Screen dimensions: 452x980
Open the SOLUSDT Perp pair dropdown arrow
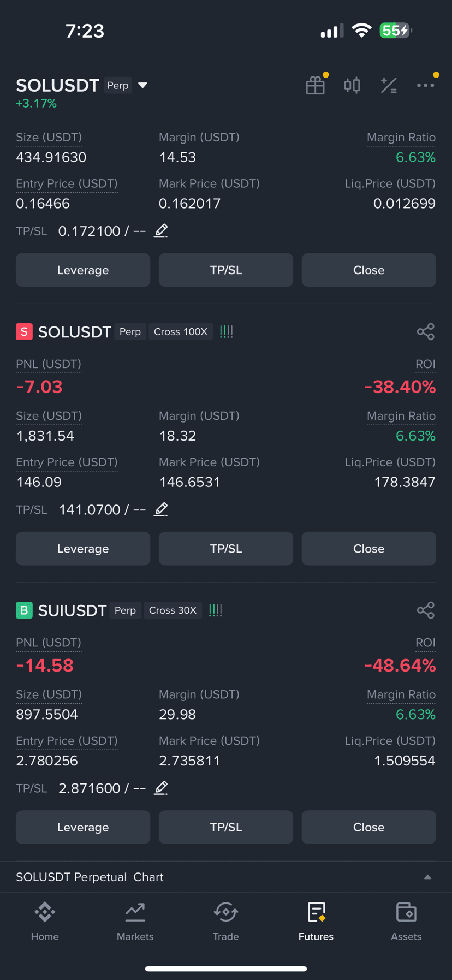(143, 85)
